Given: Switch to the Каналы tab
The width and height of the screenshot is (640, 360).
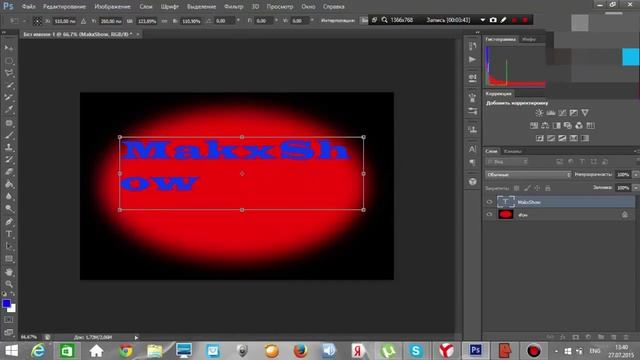Looking at the screenshot, I should (x=512, y=151).
